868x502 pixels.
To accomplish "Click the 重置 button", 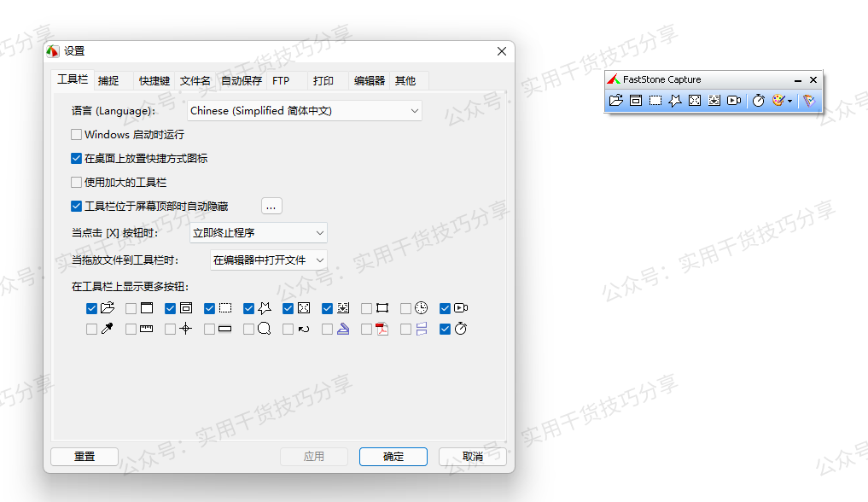I will click(84, 456).
